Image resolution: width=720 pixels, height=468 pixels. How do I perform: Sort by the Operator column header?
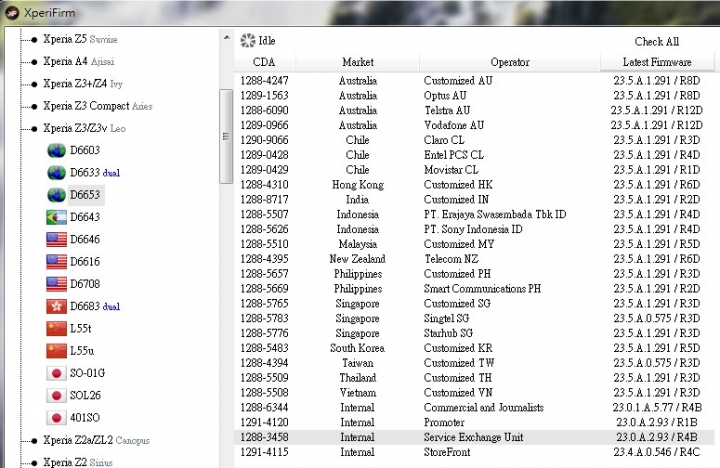coord(510,62)
